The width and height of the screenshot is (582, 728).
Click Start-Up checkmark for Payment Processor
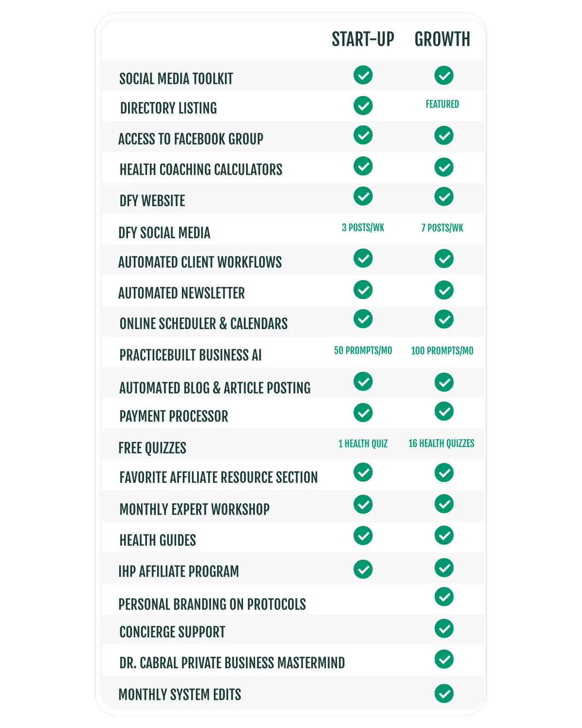(x=363, y=413)
